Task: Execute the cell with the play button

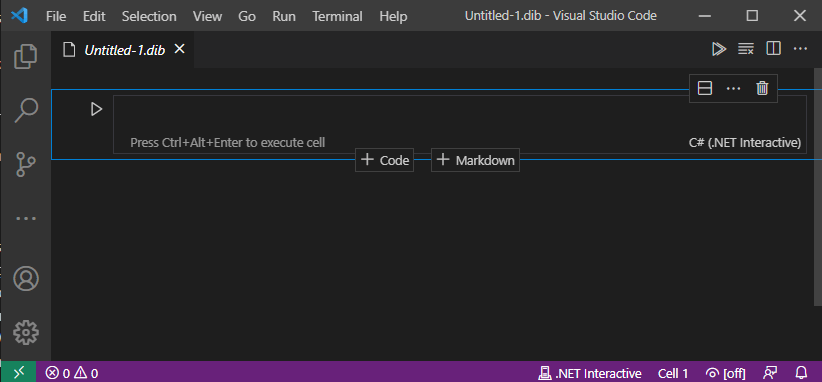Action: (96, 110)
